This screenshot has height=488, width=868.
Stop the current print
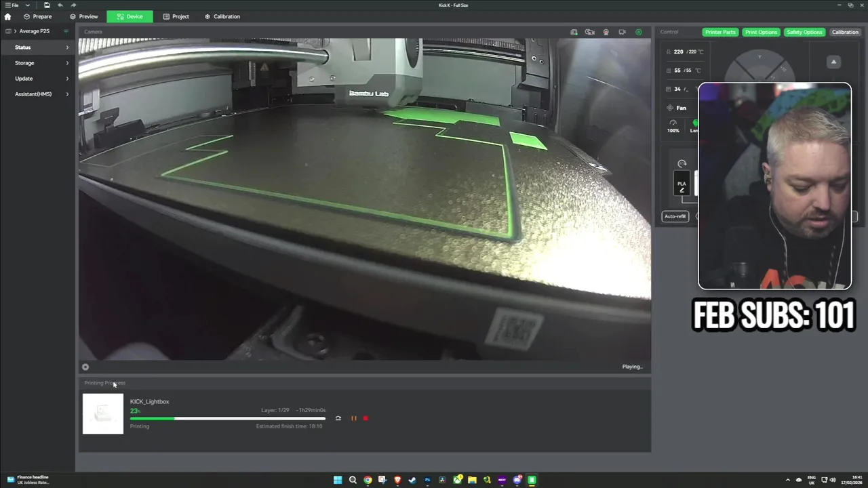(x=366, y=418)
